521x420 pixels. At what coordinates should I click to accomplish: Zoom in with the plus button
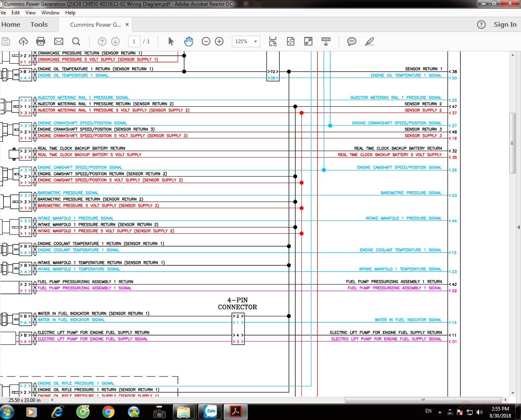click(x=219, y=41)
